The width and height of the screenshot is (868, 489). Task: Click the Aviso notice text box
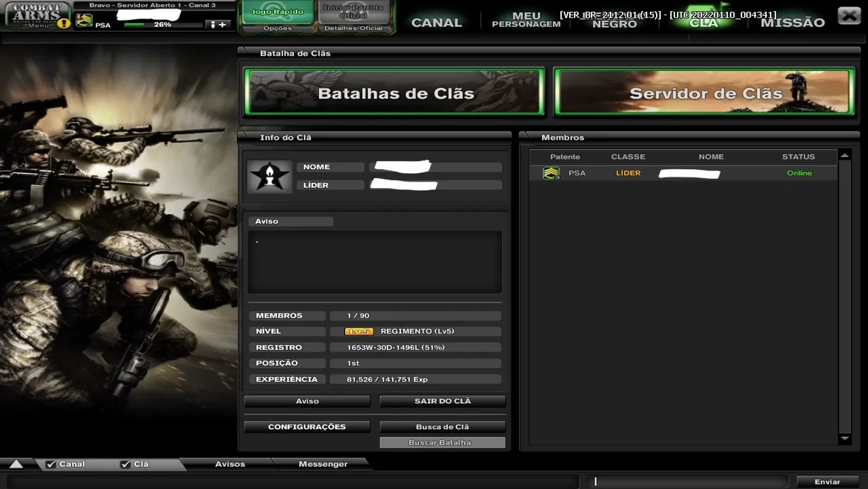coord(375,262)
